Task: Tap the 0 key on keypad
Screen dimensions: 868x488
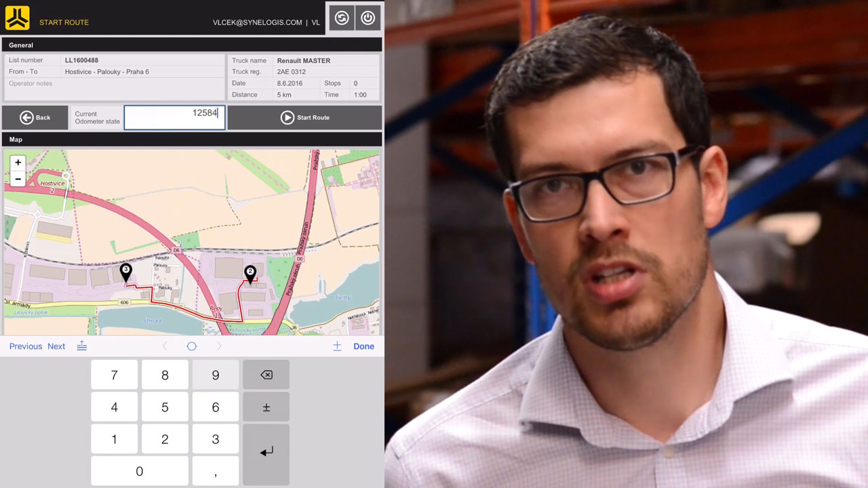Action: (x=139, y=471)
